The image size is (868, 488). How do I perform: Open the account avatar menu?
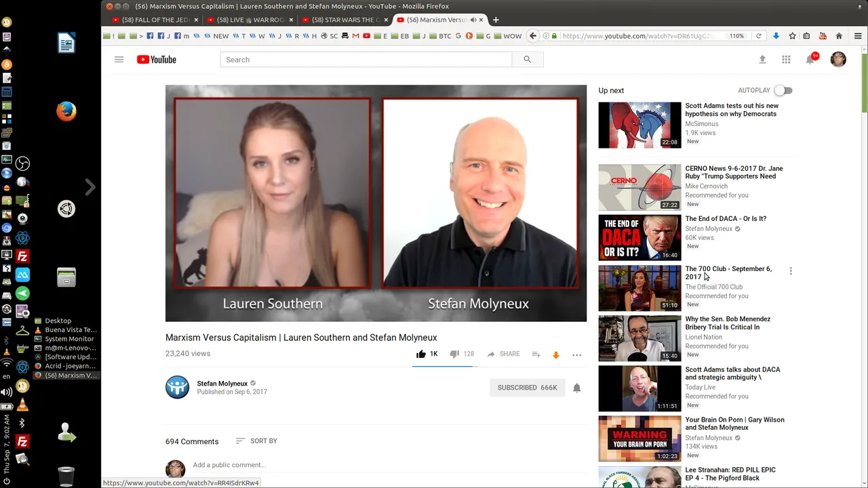(x=838, y=60)
